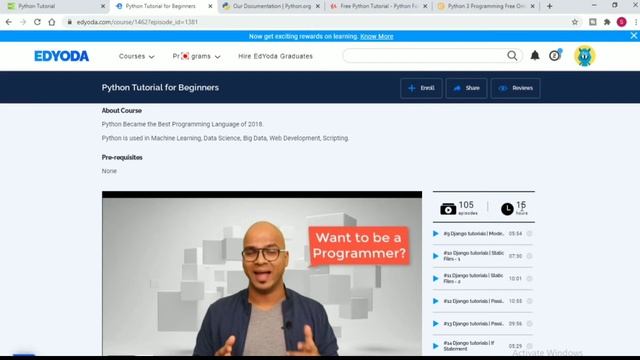Viewport: 640px width, 360px height.
Task: Expand the Programs dropdown menu
Action: [x=196, y=56]
